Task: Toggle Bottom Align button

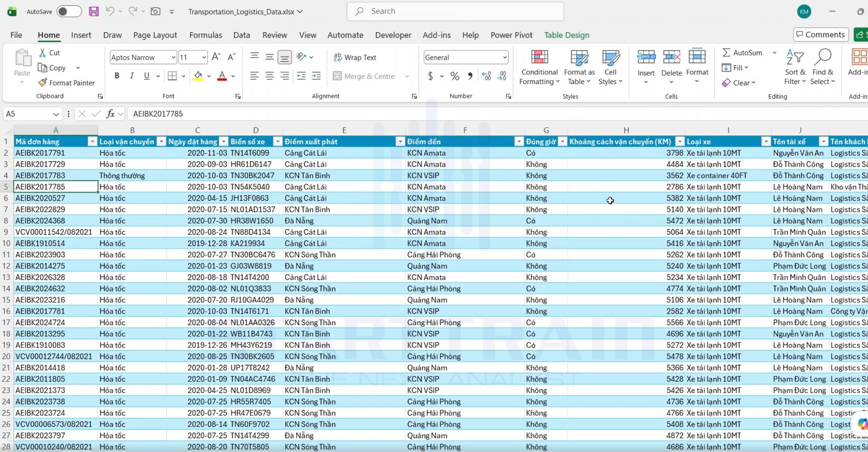Action: pos(285,57)
